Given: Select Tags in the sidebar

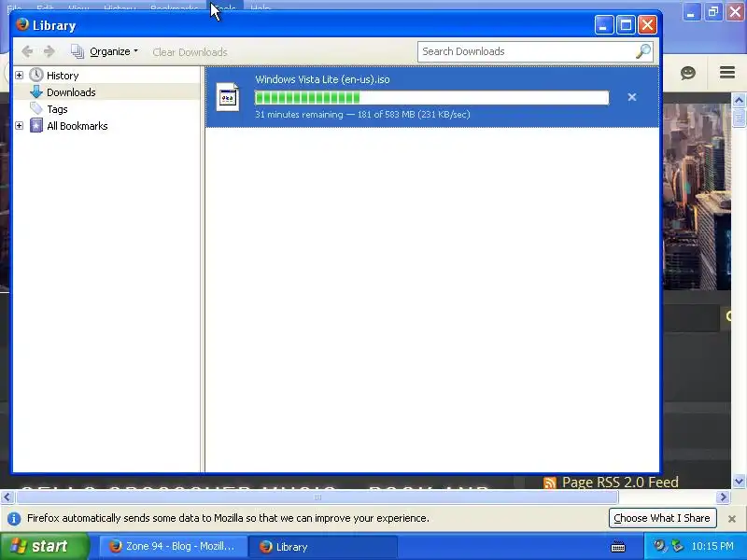Looking at the screenshot, I should (57, 109).
